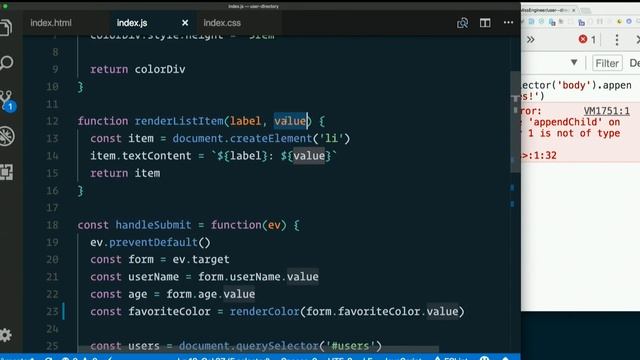The width and height of the screenshot is (640, 360).
Task: Open Source Control view with badge 1
Action: point(7,100)
